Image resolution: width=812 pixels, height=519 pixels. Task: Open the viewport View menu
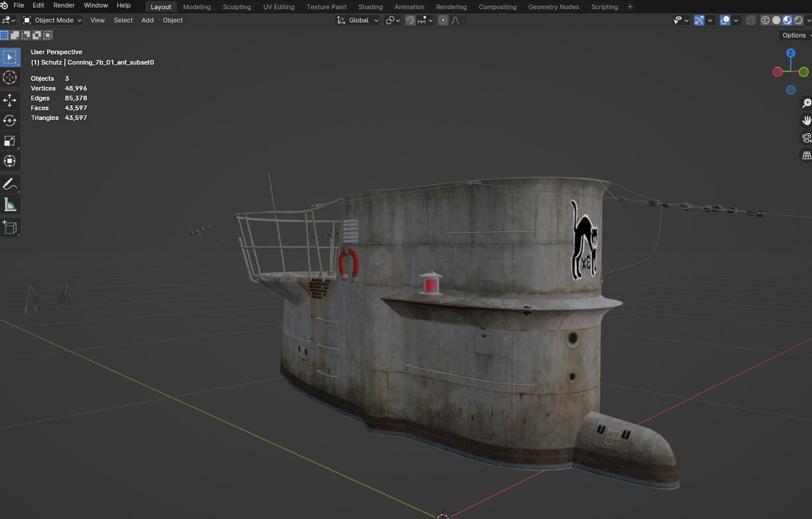[97, 20]
